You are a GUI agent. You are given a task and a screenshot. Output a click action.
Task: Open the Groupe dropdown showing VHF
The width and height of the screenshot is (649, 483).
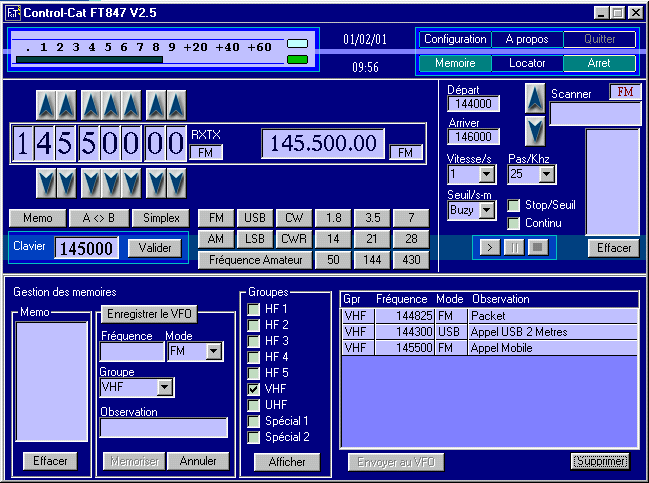[x=165, y=387]
